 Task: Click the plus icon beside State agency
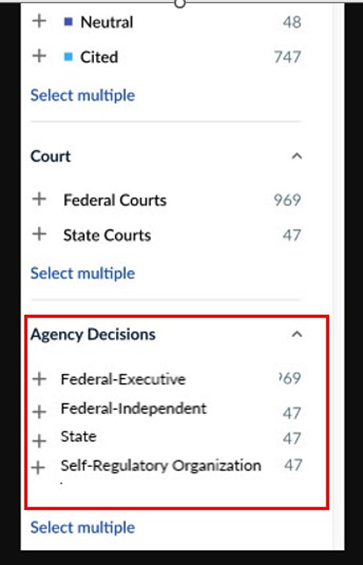point(39,441)
